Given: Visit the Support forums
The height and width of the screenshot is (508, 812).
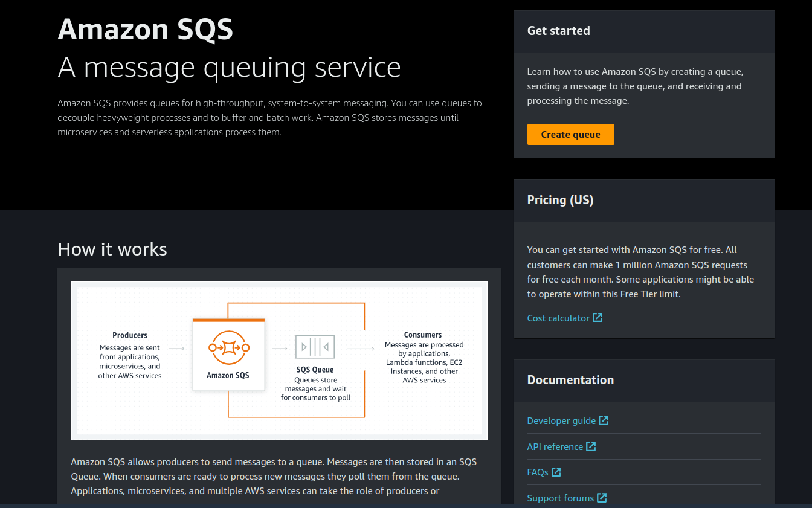Looking at the screenshot, I should click(560, 498).
